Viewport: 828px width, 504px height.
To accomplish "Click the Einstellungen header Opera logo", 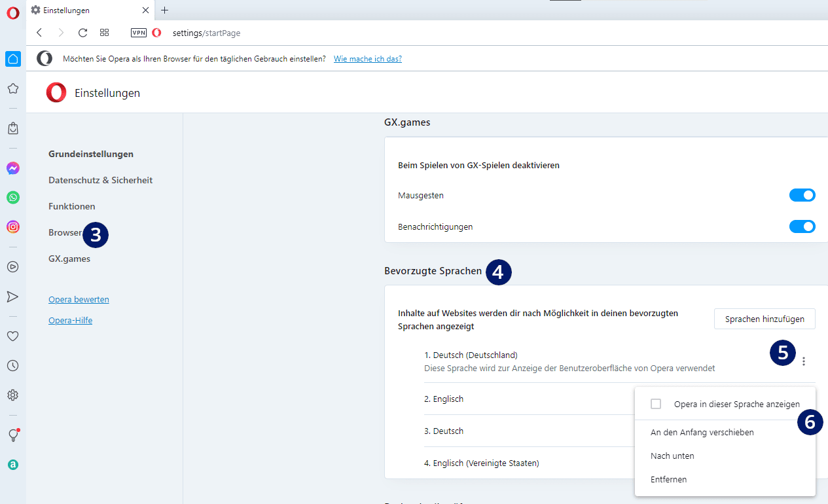I will [x=56, y=93].
